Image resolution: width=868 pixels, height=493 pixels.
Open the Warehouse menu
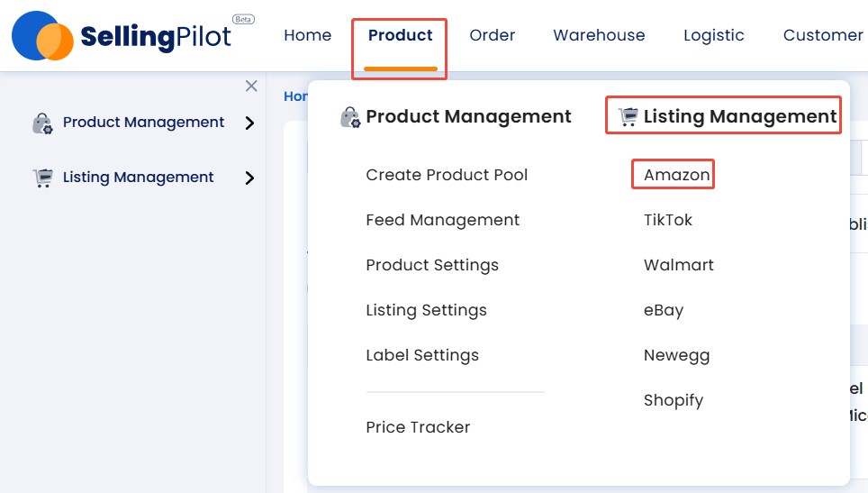click(599, 35)
